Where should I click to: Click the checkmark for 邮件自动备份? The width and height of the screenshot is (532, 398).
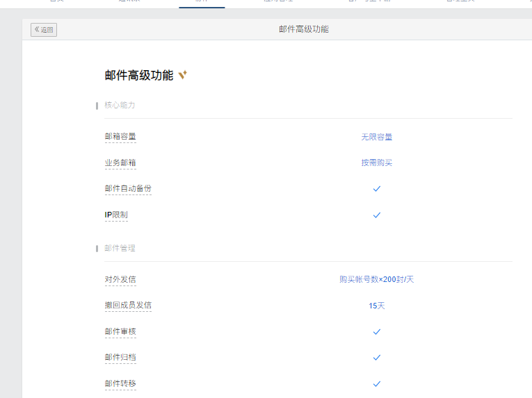coord(376,189)
